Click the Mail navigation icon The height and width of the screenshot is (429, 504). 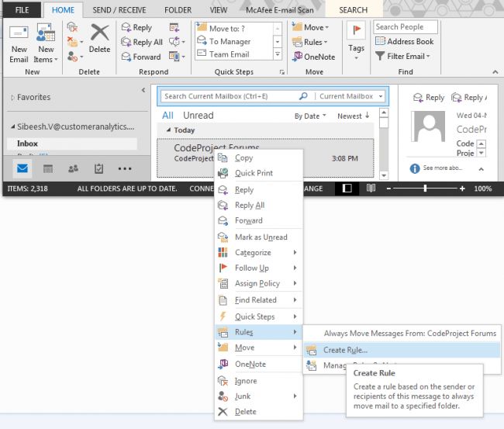pyautogui.click(x=22, y=168)
